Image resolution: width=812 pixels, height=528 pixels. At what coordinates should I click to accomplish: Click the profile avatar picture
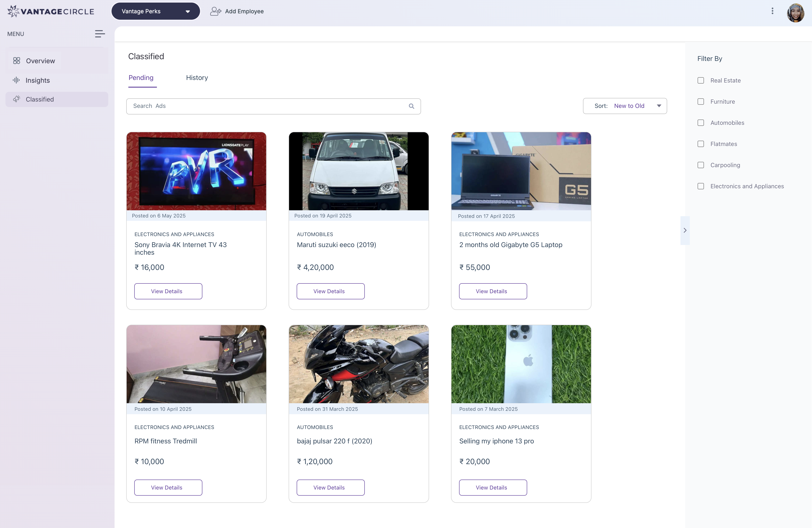795,13
